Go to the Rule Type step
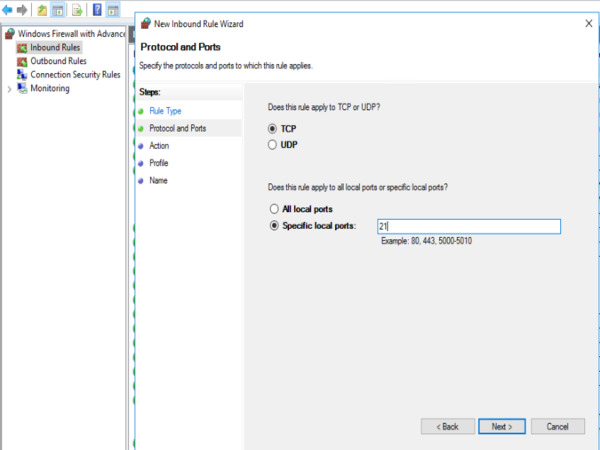 pos(165,111)
